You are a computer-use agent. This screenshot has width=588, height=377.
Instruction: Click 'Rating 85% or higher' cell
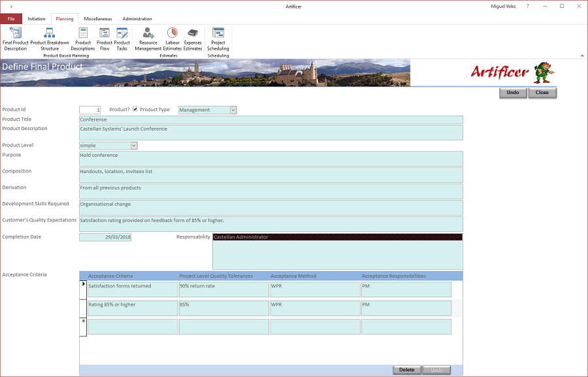133,308
